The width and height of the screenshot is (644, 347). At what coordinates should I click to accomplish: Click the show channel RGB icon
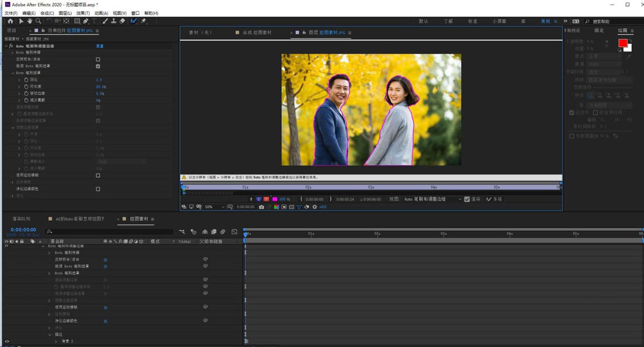[276, 207]
